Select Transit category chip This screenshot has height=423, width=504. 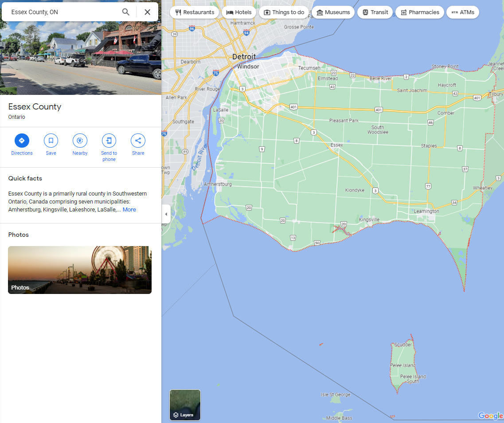[375, 12]
